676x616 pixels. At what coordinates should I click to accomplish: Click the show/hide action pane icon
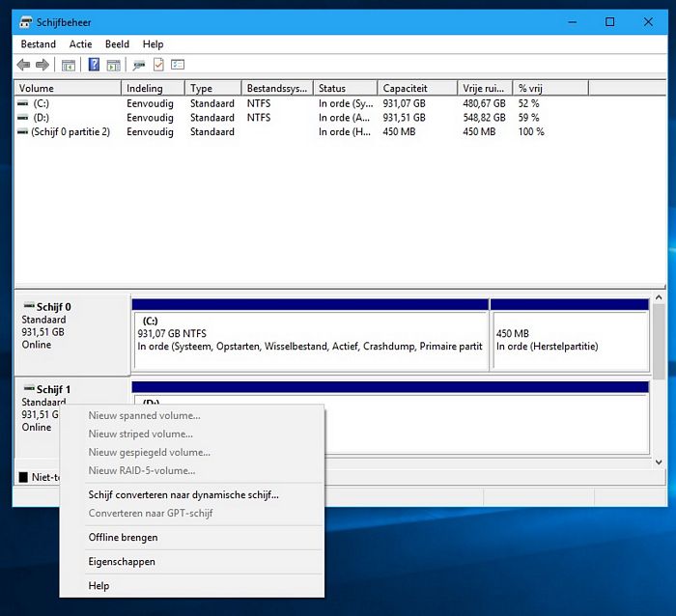114,65
